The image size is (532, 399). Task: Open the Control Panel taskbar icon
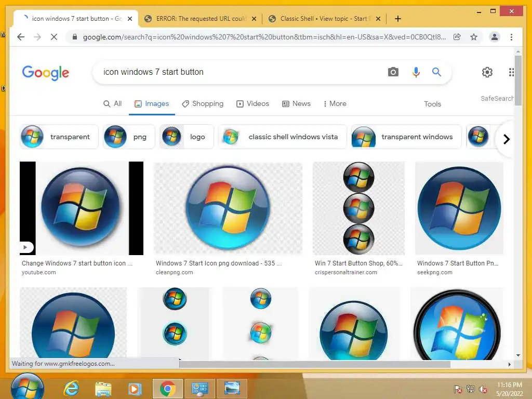(200, 389)
